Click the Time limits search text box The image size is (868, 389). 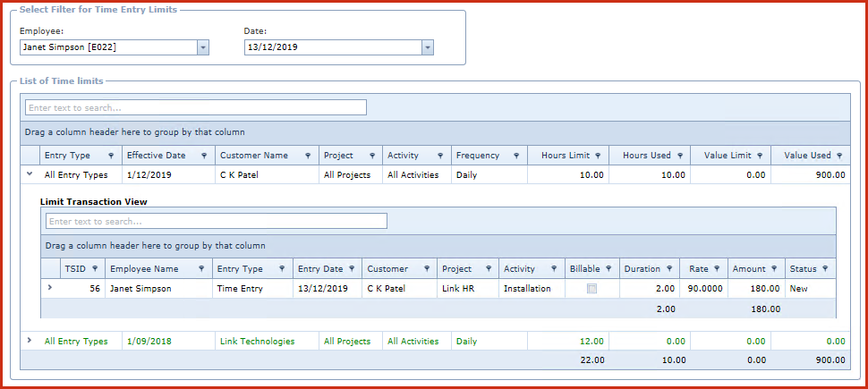(x=196, y=107)
